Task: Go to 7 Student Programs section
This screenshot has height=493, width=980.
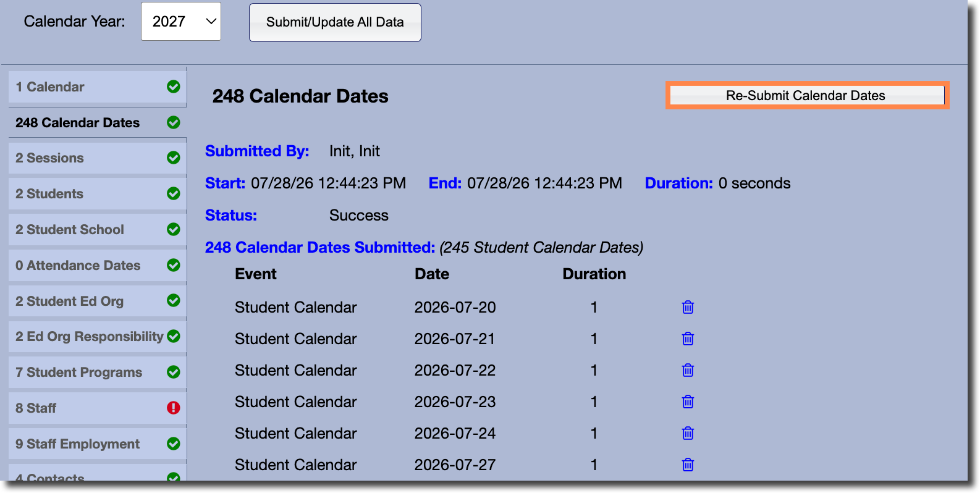Action: [98, 373]
